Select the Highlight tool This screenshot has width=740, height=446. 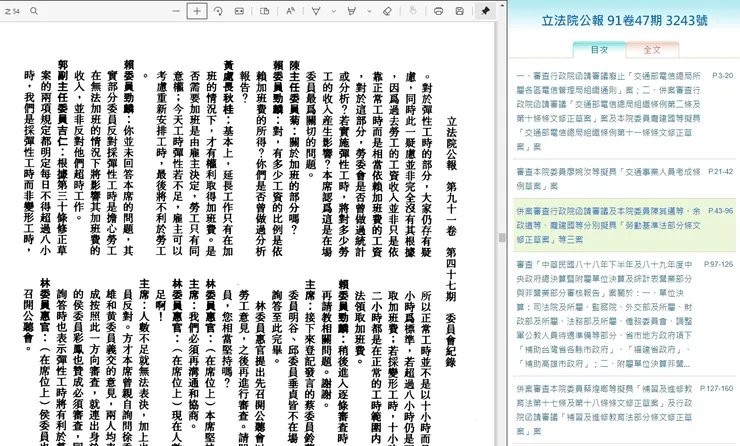click(x=352, y=11)
